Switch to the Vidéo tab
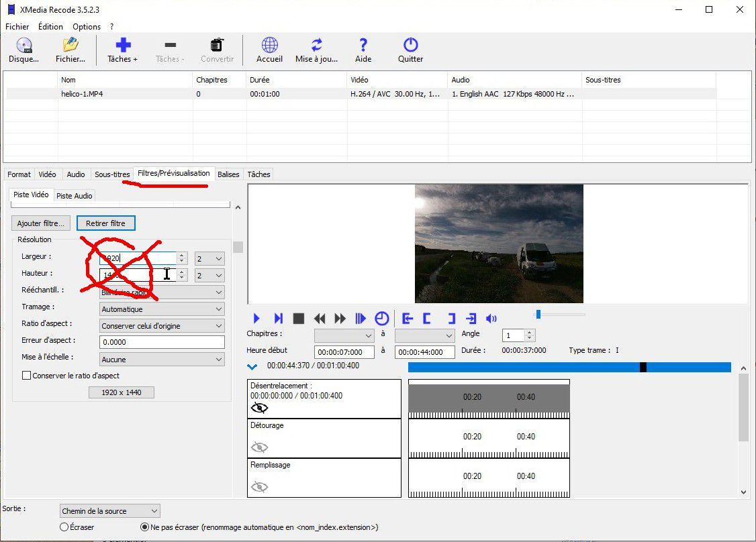This screenshot has width=756, height=542. coord(47,174)
